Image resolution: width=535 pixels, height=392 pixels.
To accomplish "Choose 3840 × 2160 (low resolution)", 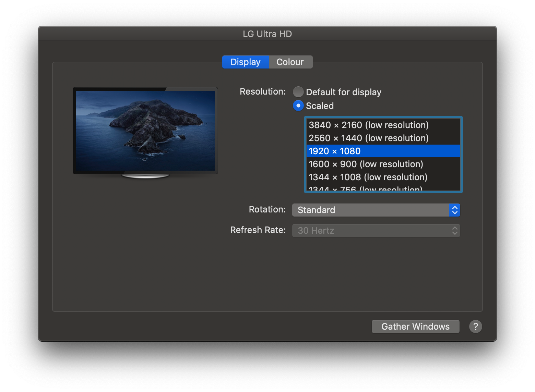I will coord(383,125).
